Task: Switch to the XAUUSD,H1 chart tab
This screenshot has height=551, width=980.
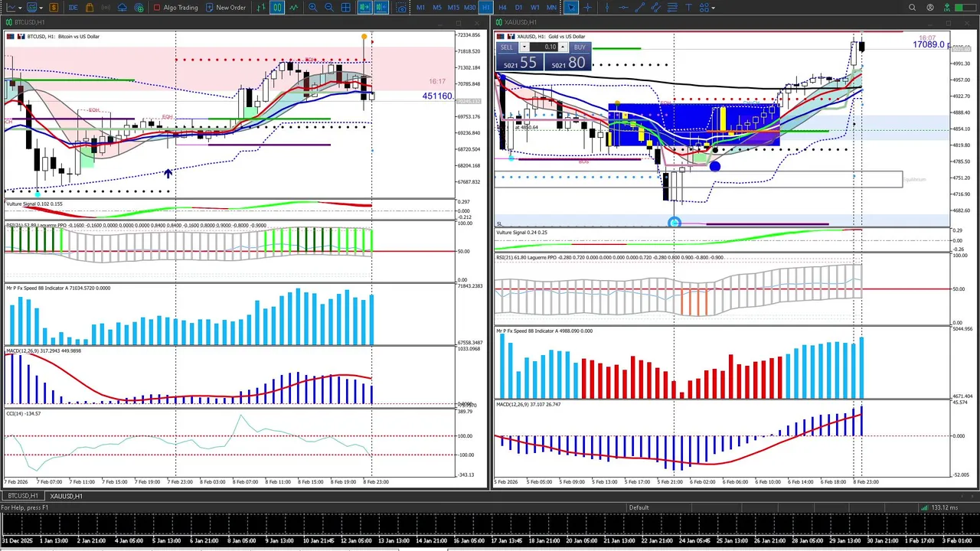Action: click(67, 496)
